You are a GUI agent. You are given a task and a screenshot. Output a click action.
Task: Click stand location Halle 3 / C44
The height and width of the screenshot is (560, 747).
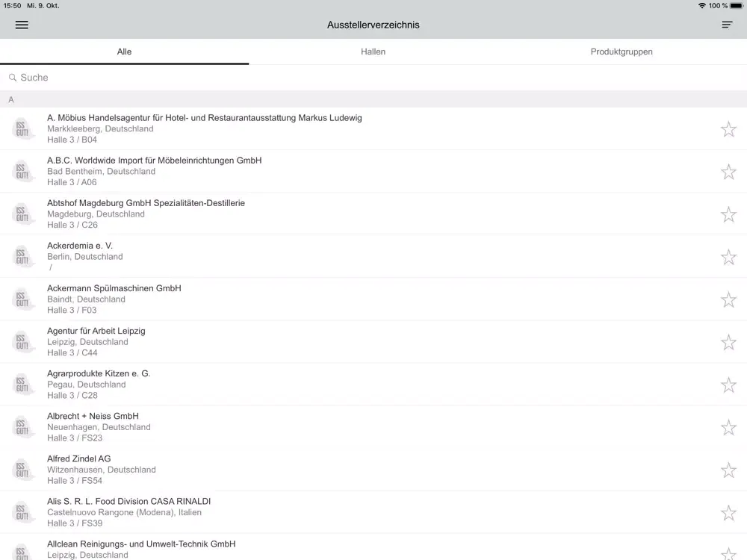[72, 353]
